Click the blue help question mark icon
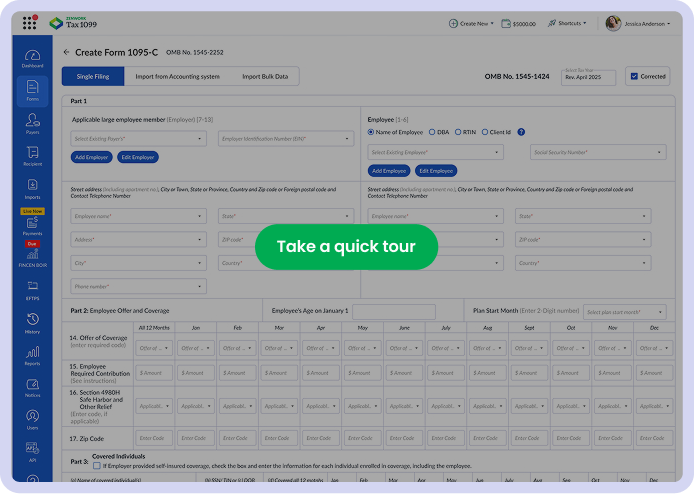This screenshot has height=494, width=694. (521, 132)
